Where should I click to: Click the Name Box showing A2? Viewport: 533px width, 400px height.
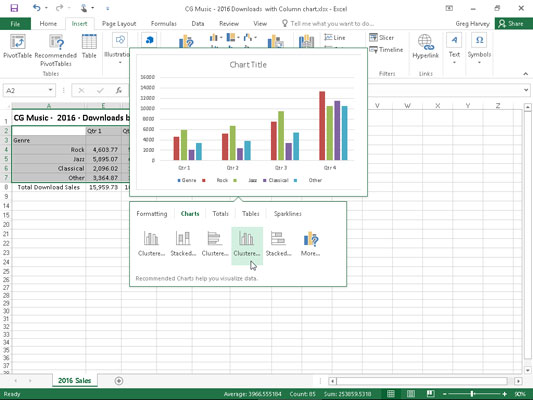point(25,90)
